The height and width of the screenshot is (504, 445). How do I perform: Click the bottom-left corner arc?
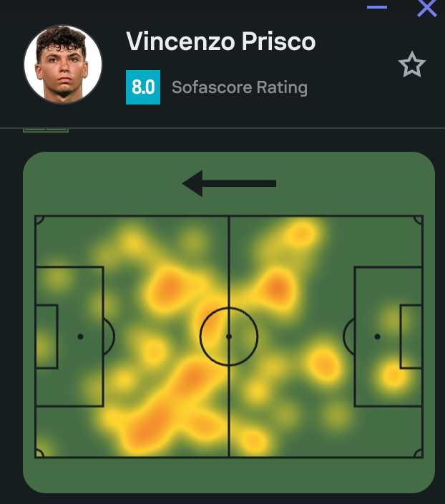pyautogui.click(x=40, y=453)
